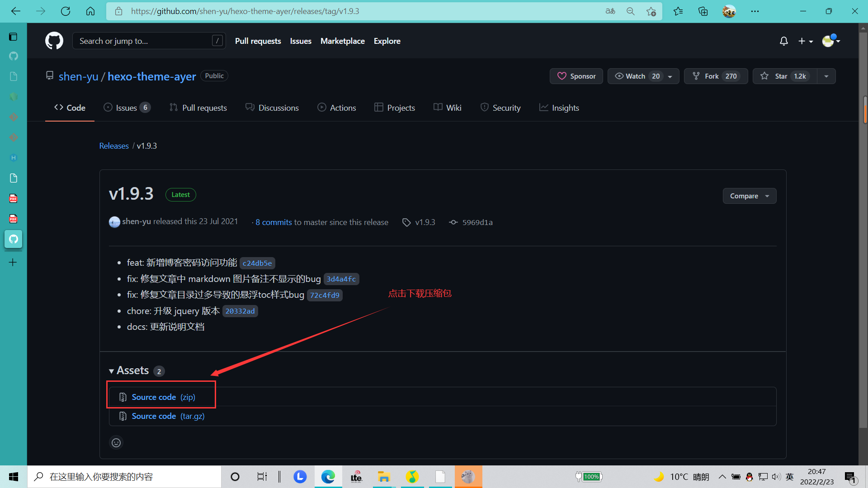
Task: Open commit c24db5e link
Action: [257, 263]
